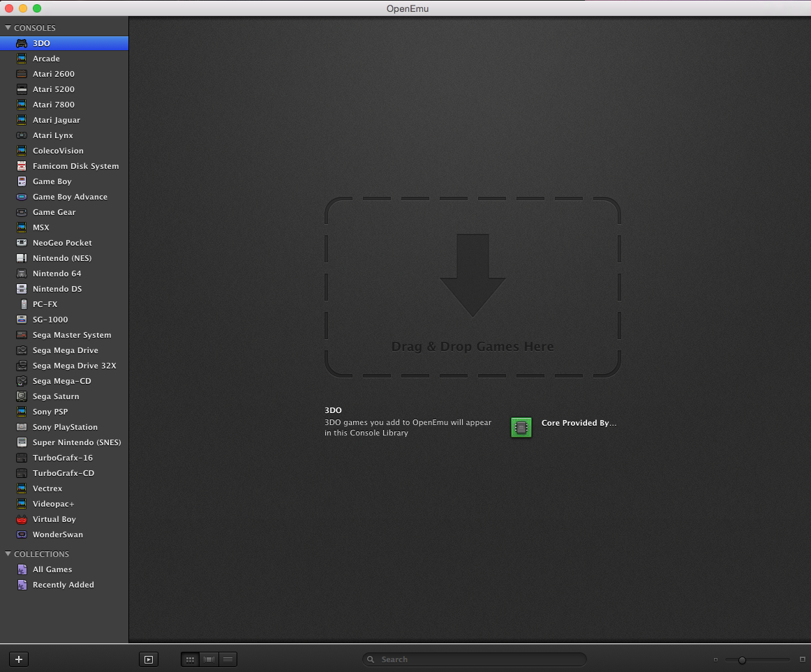Select the Sony PlayStation icon
The width and height of the screenshot is (811, 672).
coord(22,427)
